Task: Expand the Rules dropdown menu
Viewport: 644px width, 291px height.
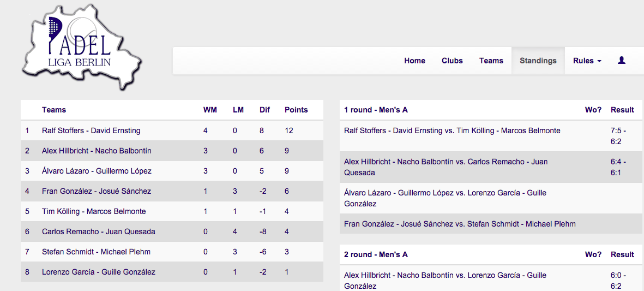Action: (x=587, y=61)
